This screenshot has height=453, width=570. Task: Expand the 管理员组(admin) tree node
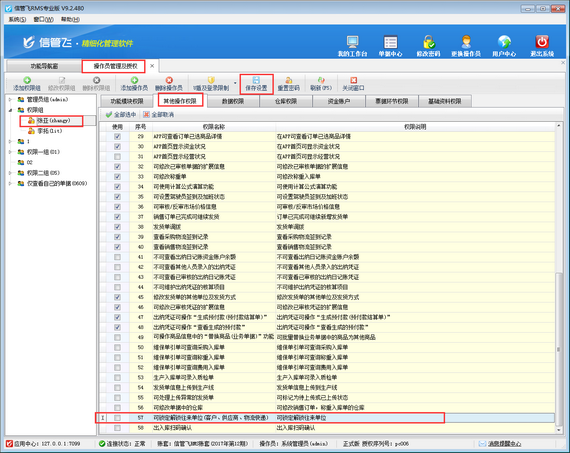(x=11, y=99)
